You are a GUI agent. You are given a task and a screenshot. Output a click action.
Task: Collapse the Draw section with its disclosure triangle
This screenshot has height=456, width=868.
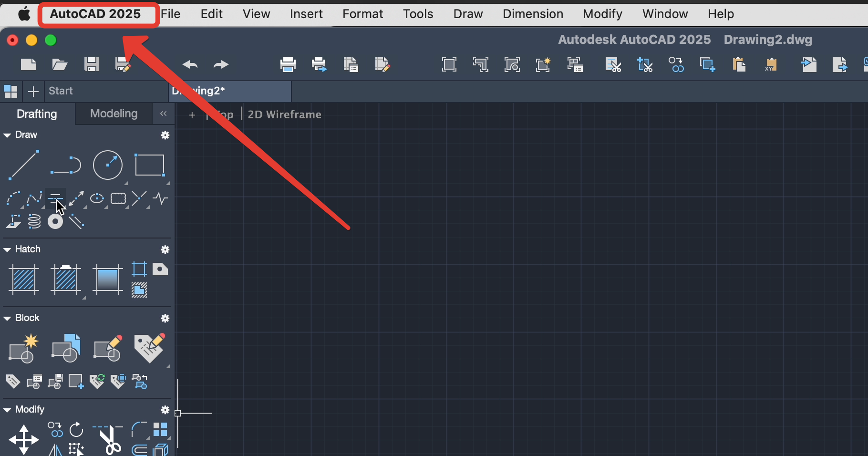pyautogui.click(x=7, y=135)
